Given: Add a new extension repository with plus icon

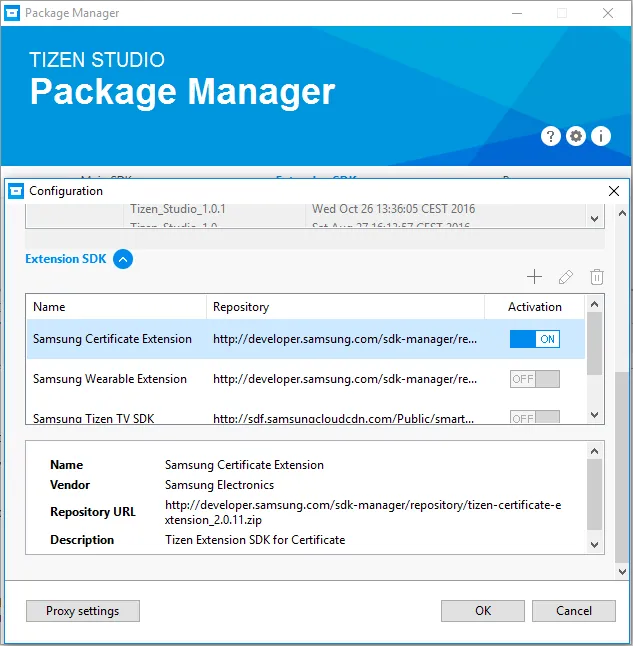Looking at the screenshot, I should (x=534, y=277).
